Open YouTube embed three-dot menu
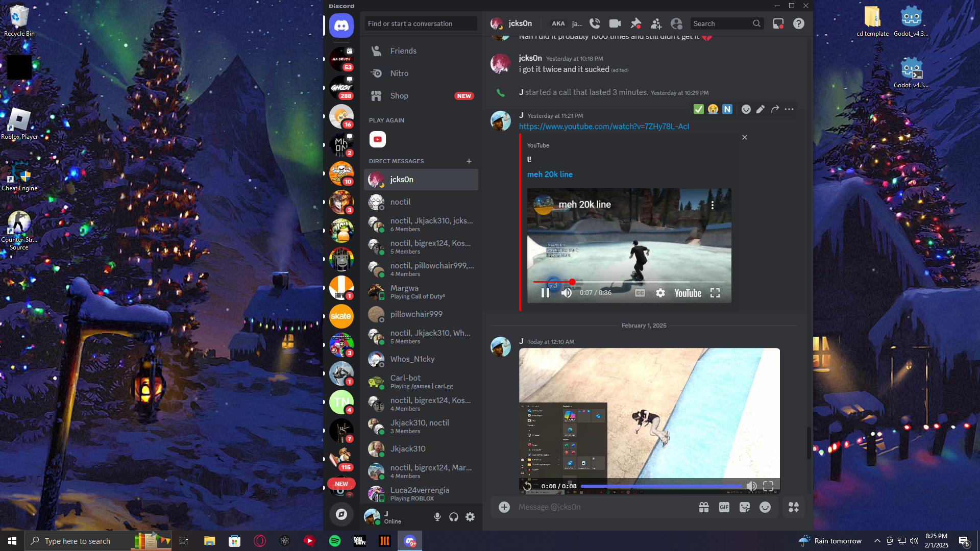Image resolution: width=980 pixels, height=551 pixels. pyautogui.click(x=713, y=205)
